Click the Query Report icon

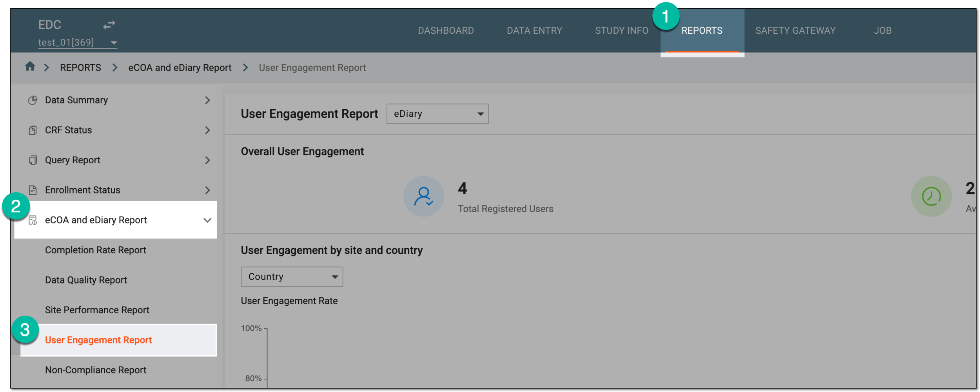pos(33,160)
